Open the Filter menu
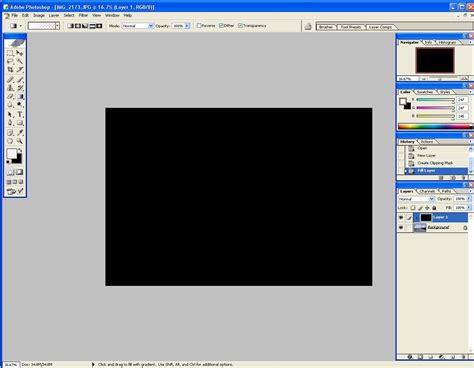 click(x=83, y=15)
